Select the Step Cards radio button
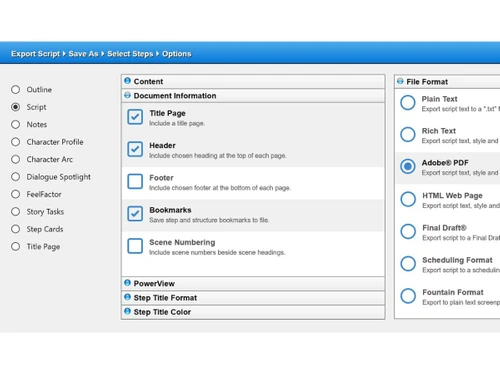The image size is (500, 375). [x=15, y=229]
